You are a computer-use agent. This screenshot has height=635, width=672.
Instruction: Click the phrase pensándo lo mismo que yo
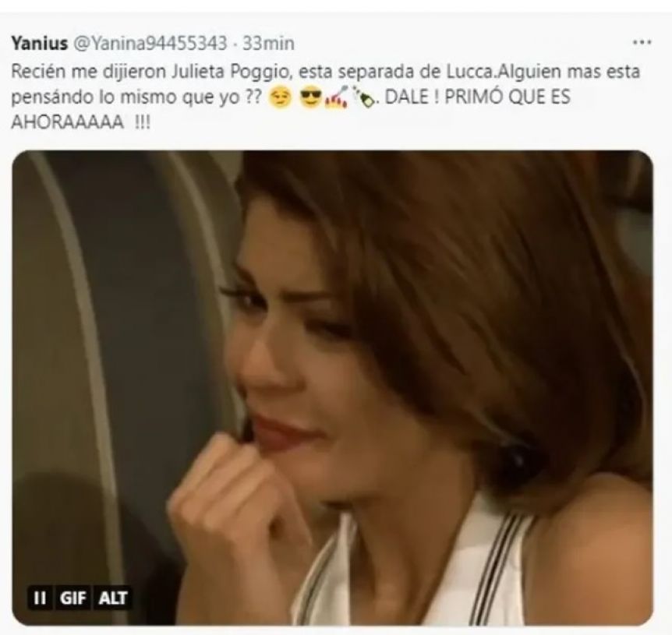coord(126,98)
